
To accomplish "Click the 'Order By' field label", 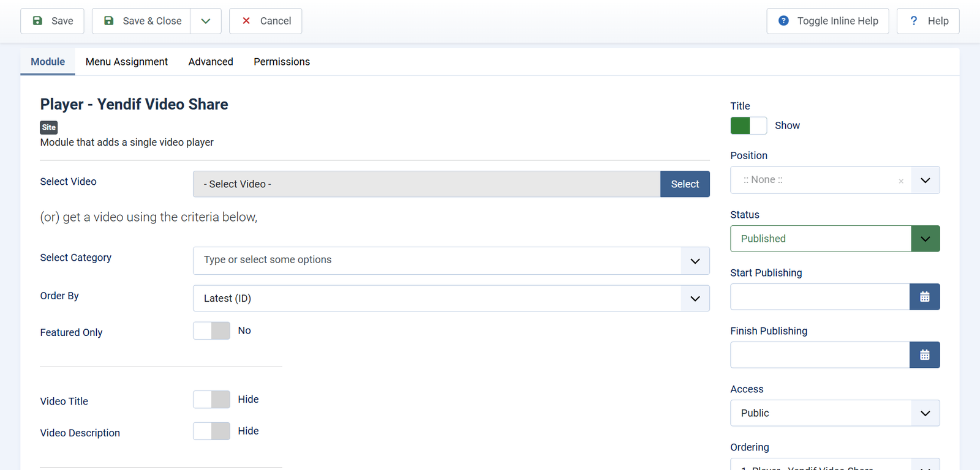I will click(59, 296).
